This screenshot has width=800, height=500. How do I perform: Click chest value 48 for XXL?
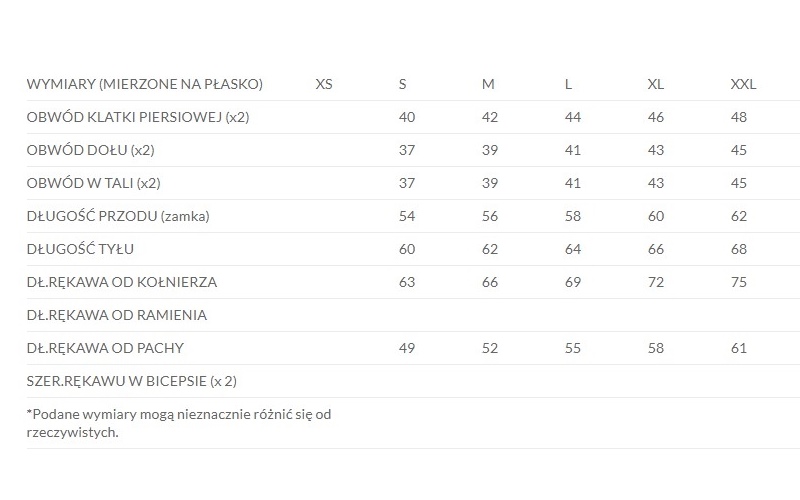738,117
